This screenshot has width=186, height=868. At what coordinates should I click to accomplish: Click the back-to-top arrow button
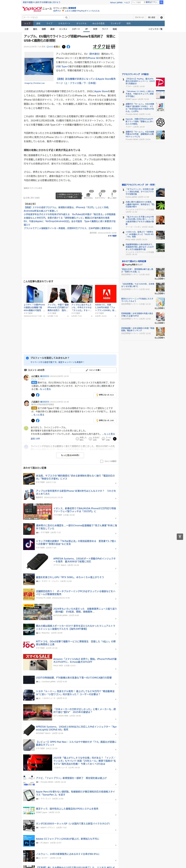[180, 537]
